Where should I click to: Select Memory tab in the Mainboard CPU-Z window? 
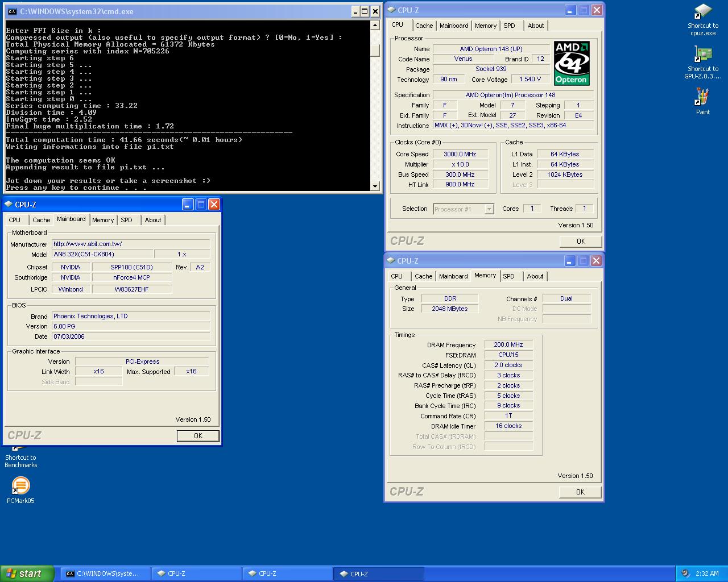[103, 220]
